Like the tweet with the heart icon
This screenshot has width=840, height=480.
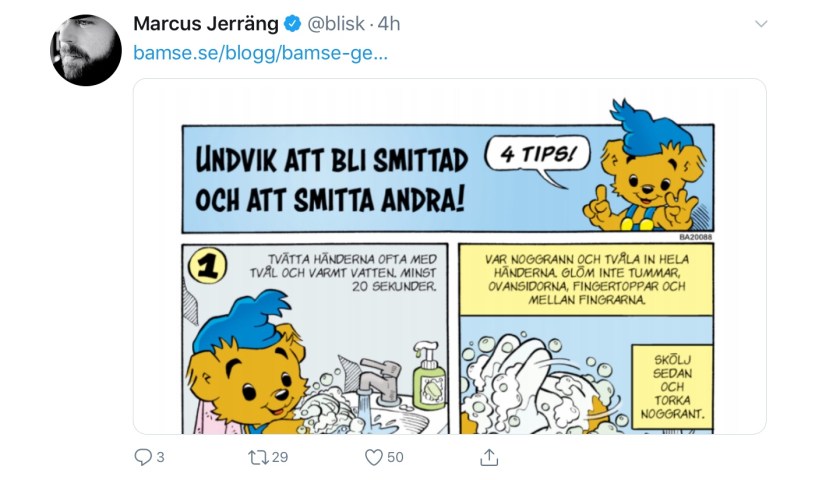click(373, 457)
